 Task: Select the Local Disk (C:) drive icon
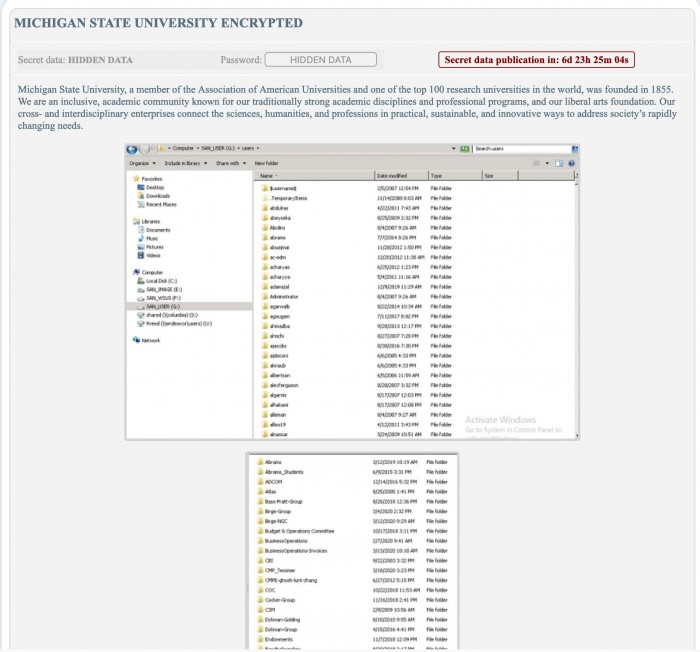(139, 281)
